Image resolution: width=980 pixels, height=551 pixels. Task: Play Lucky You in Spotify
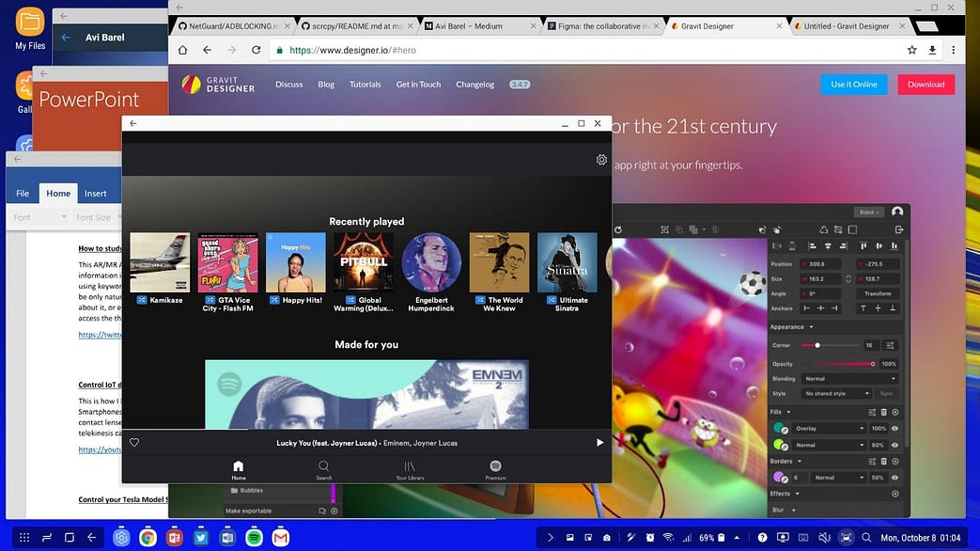click(x=599, y=442)
